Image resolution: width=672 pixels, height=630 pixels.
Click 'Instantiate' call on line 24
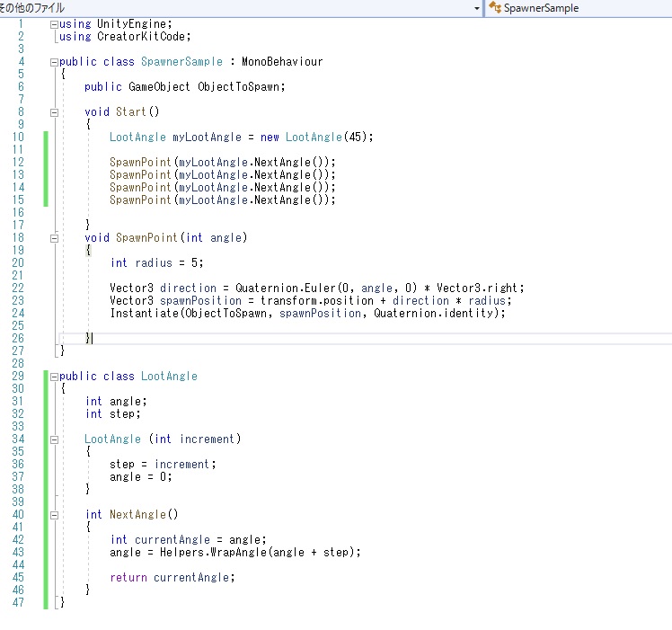144,313
